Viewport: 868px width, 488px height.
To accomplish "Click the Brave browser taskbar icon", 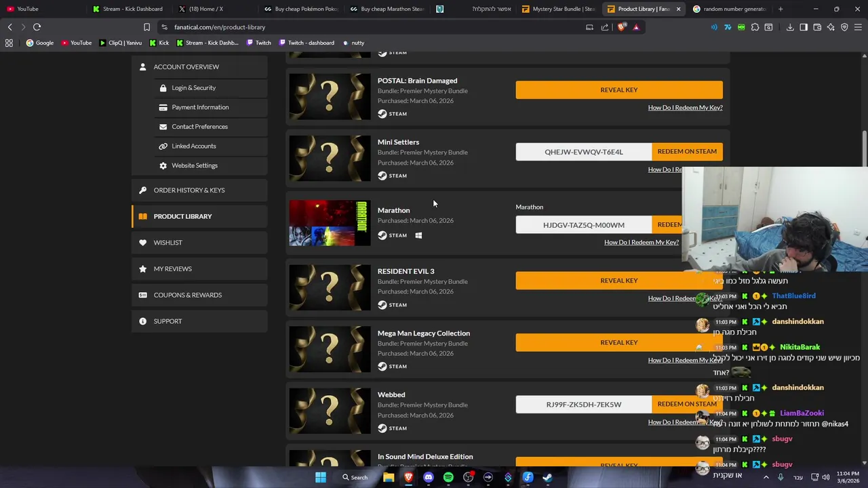I will click(x=408, y=477).
